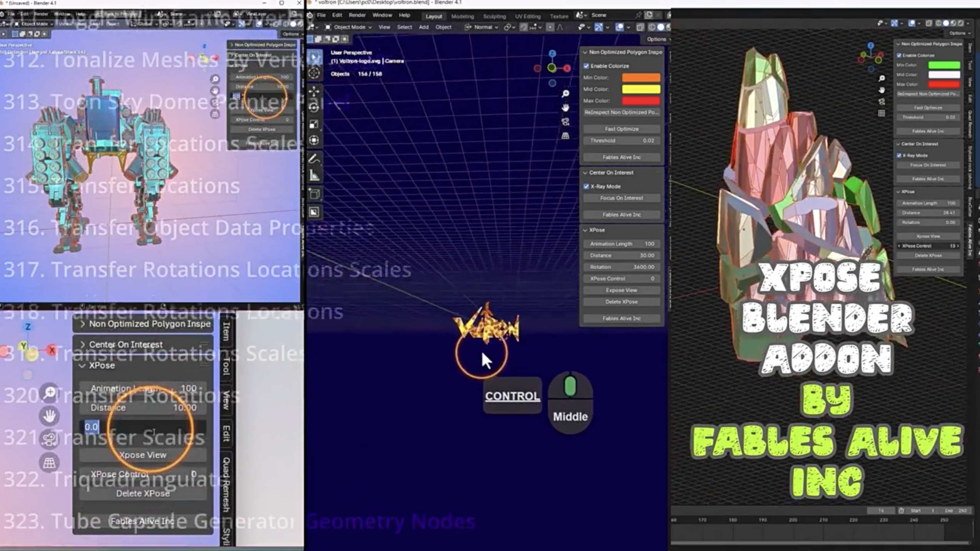
Task: Click the orange Min Color swatch
Action: 641,77
